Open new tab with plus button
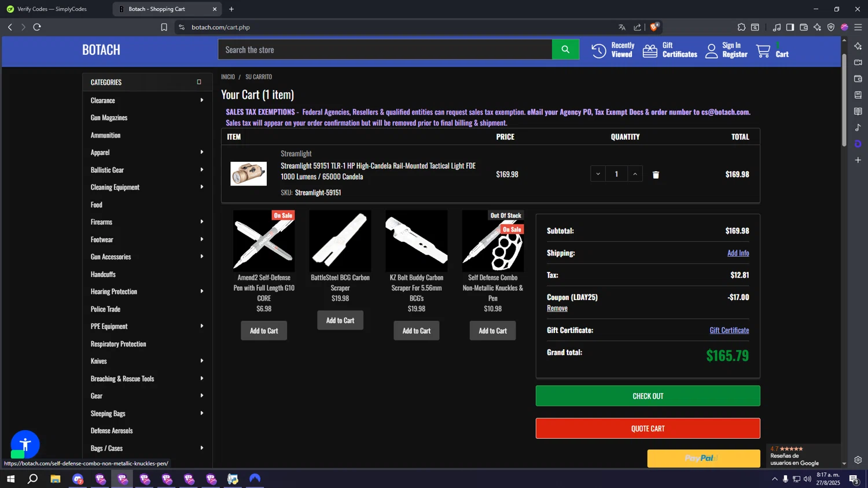 [x=231, y=9]
